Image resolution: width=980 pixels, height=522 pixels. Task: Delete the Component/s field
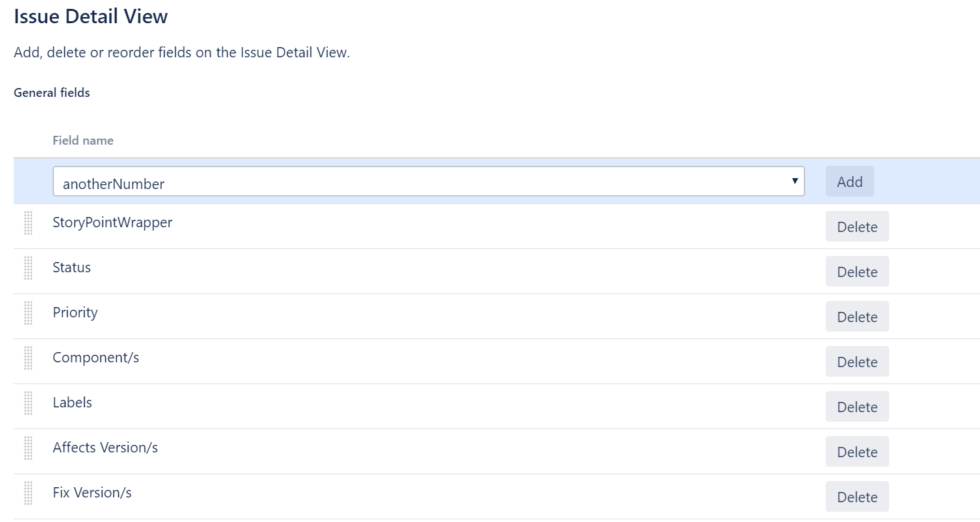(856, 362)
